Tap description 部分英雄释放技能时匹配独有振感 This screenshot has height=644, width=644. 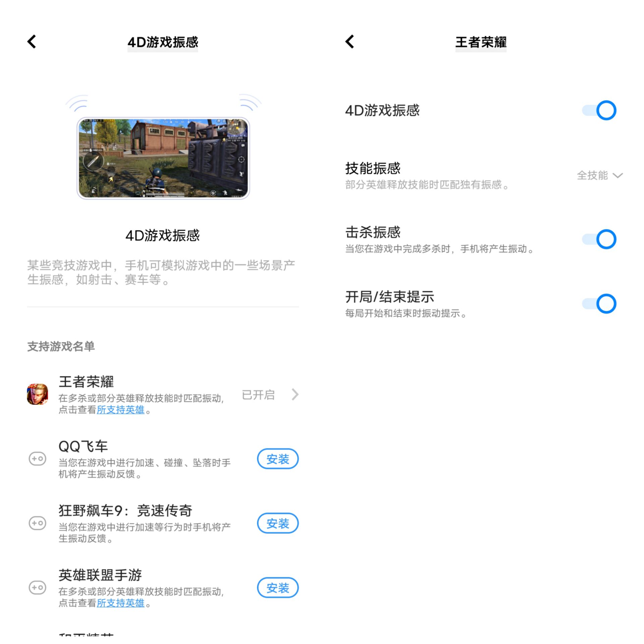point(427,184)
